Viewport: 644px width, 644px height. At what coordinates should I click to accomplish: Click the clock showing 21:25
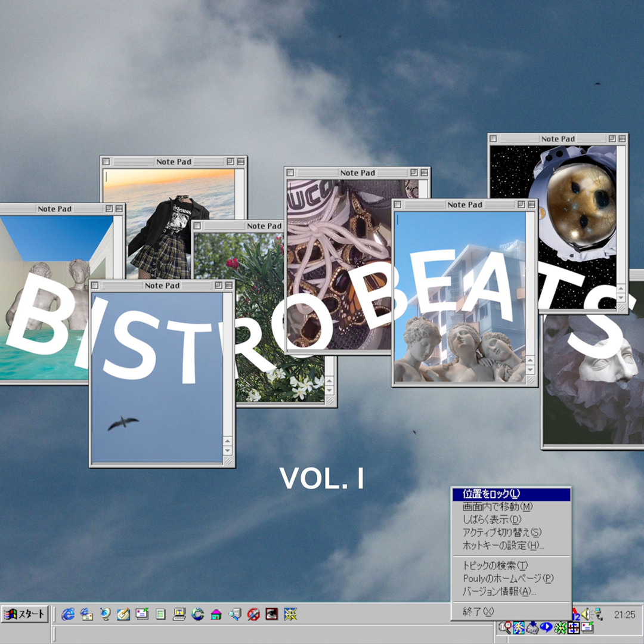[624, 614]
